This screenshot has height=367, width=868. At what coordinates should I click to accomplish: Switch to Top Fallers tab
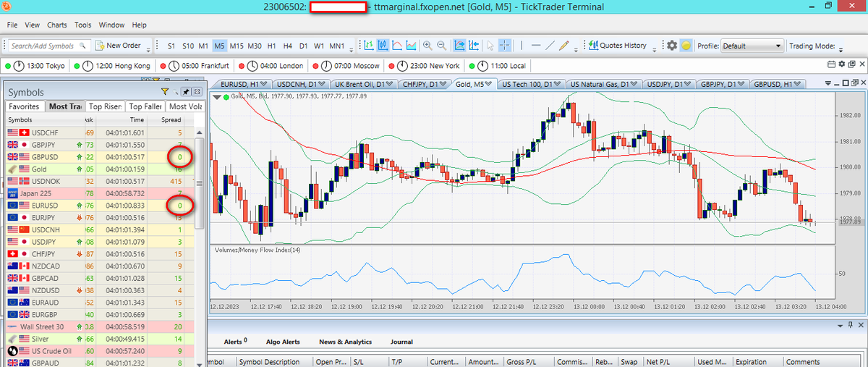point(146,106)
